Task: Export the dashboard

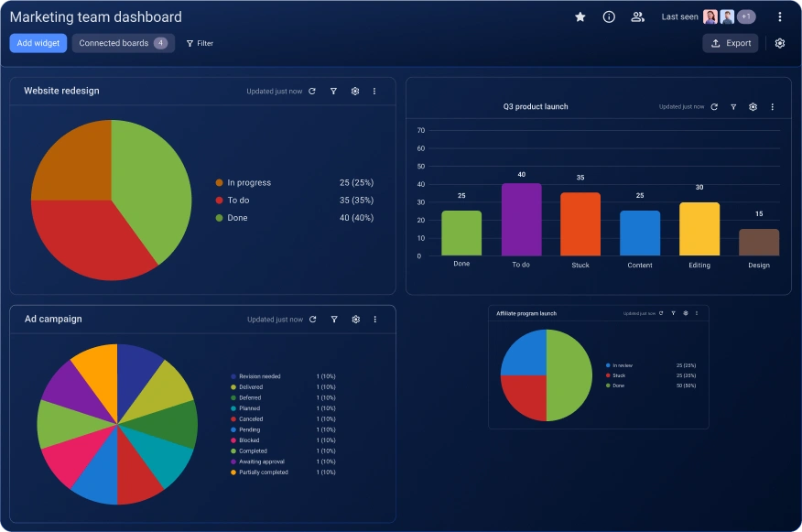Action: coord(731,43)
